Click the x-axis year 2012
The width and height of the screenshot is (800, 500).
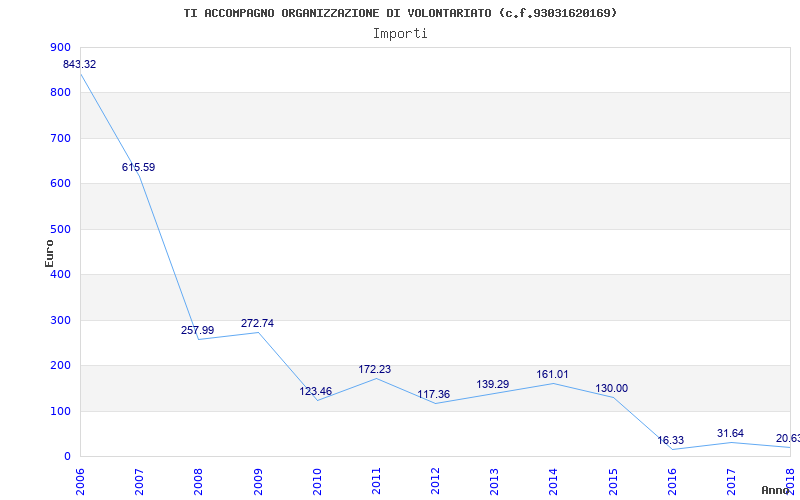435,482
